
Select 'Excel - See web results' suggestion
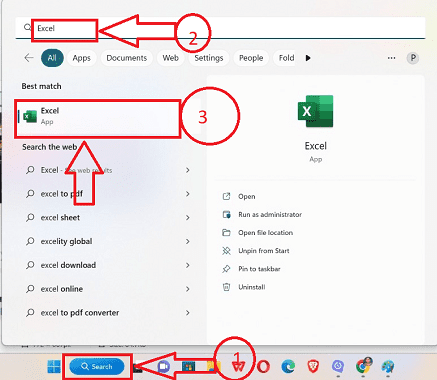pos(108,170)
